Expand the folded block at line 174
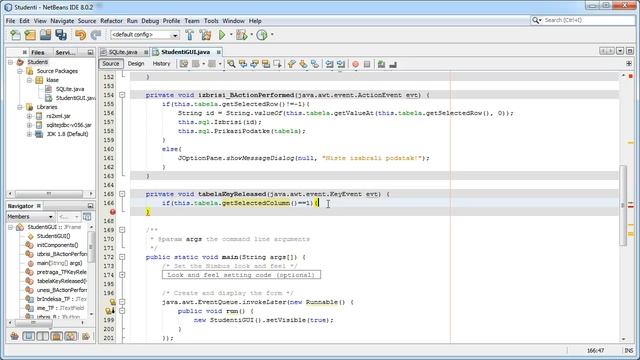The height and width of the screenshot is (360, 640). 122,275
